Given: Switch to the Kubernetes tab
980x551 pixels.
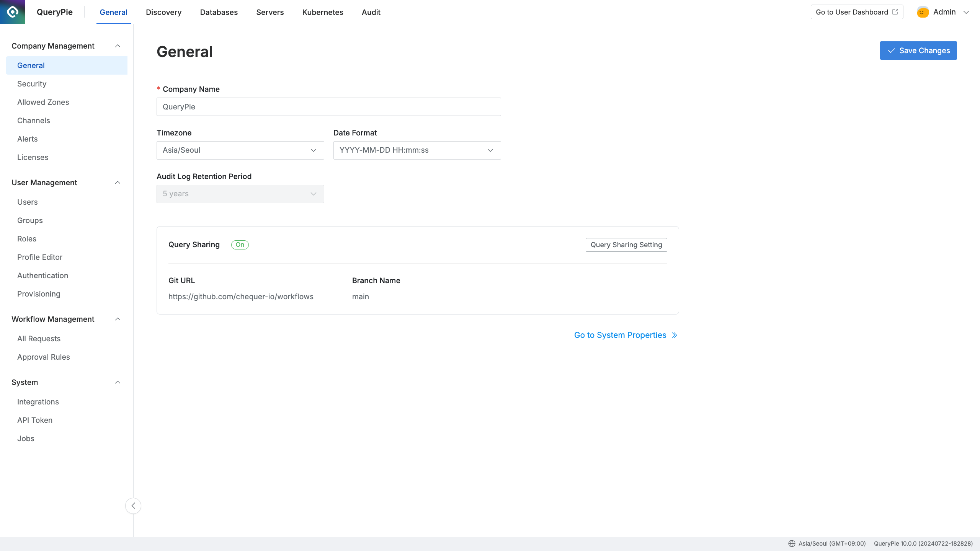Looking at the screenshot, I should point(323,12).
